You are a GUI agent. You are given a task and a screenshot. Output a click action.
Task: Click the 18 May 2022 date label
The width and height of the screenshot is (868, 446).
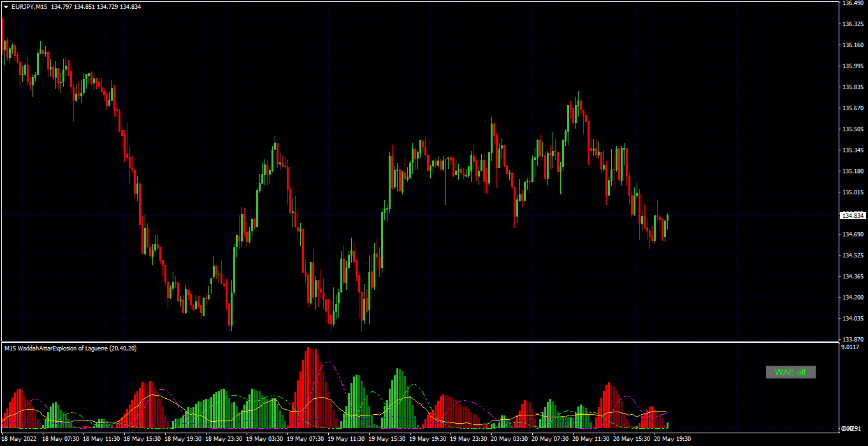coord(19,439)
